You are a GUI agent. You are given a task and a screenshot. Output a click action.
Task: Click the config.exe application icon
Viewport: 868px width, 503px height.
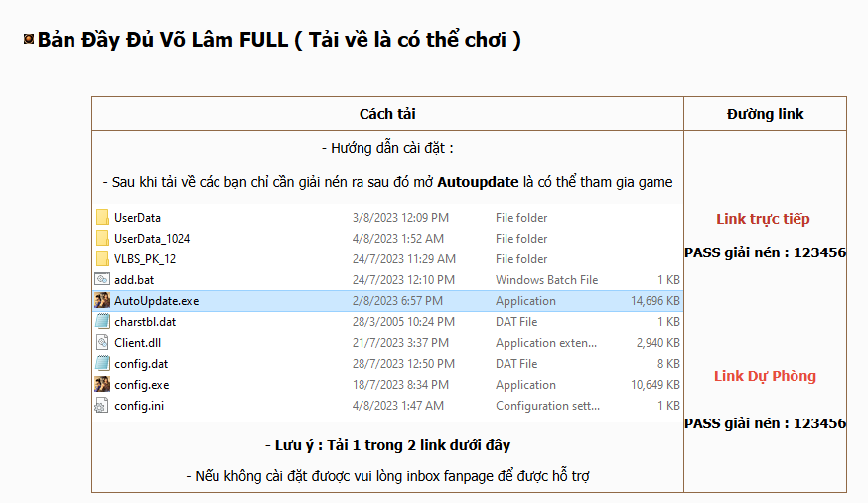pyautogui.click(x=102, y=384)
